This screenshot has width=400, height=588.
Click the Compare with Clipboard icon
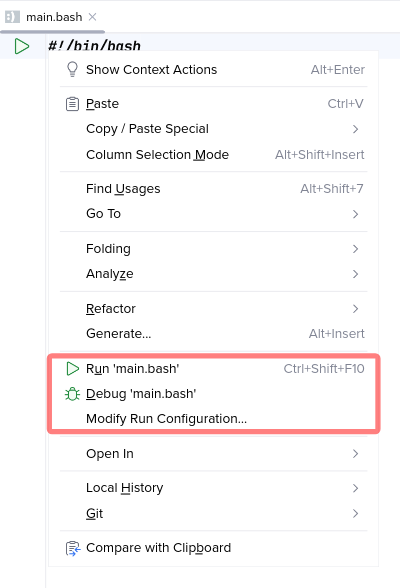click(73, 548)
